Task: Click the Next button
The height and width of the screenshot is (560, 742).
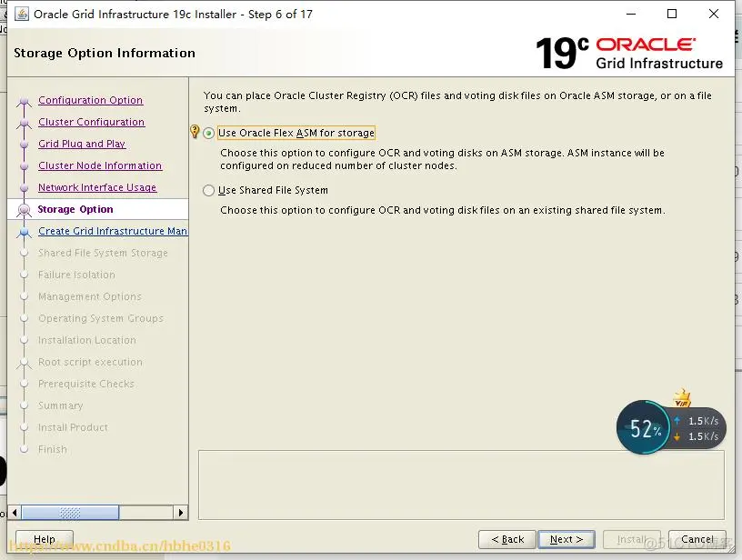Action: coord(567,539)
